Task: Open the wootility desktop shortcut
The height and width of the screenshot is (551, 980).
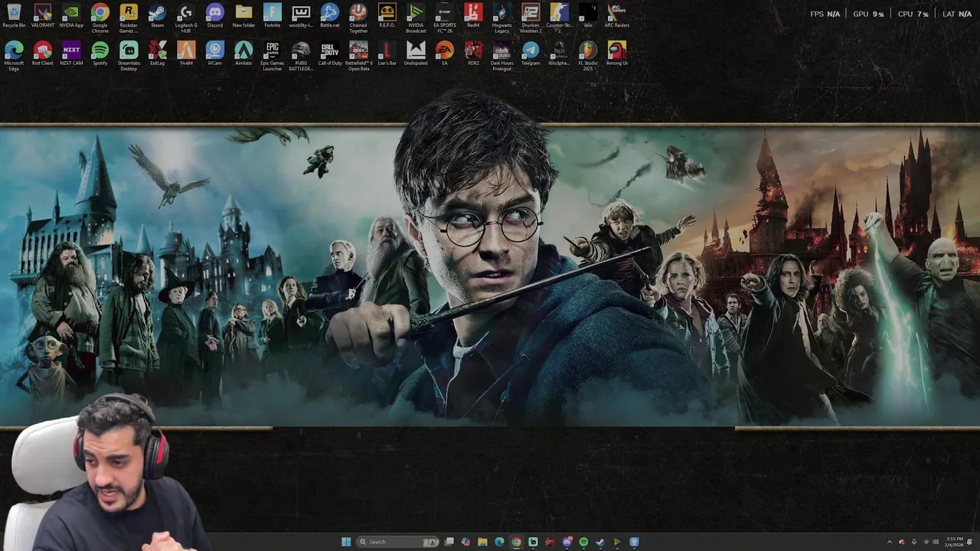Action: 301,16
